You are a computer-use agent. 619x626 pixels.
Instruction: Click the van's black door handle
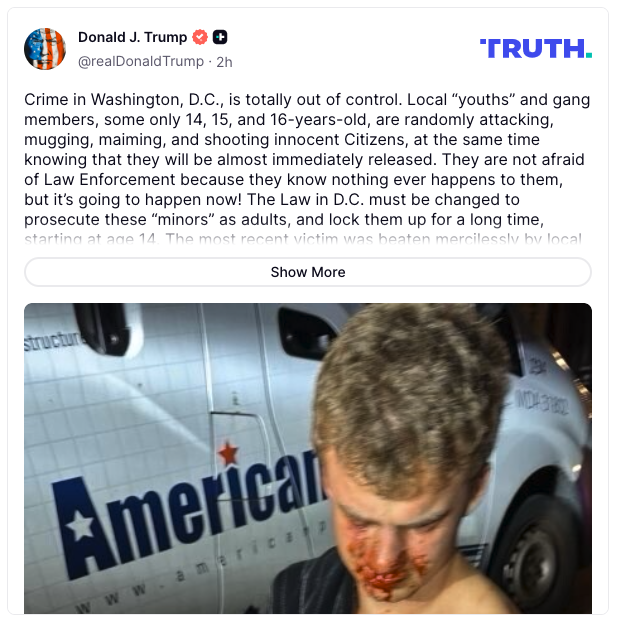click(x=305, y=332)
